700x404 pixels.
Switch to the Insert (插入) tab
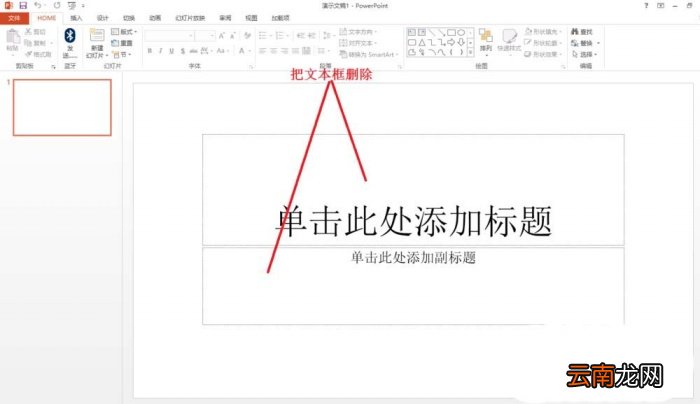coord(76,18)
